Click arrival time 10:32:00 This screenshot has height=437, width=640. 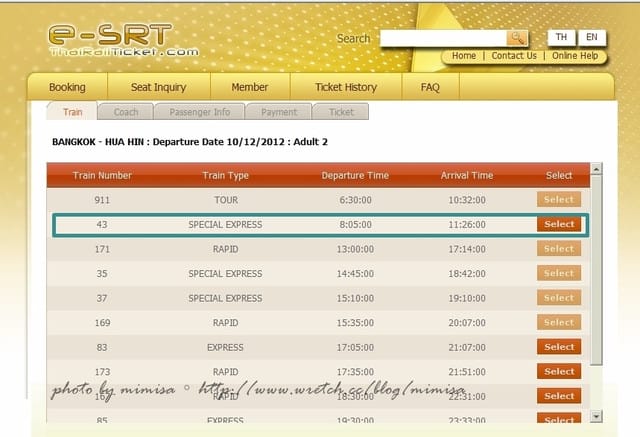467,200
